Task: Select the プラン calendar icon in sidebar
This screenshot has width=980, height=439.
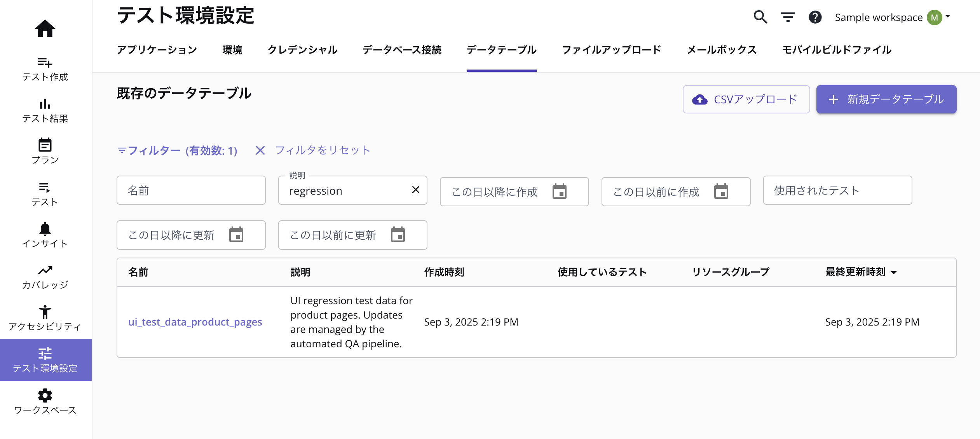Action: (45, 146)
